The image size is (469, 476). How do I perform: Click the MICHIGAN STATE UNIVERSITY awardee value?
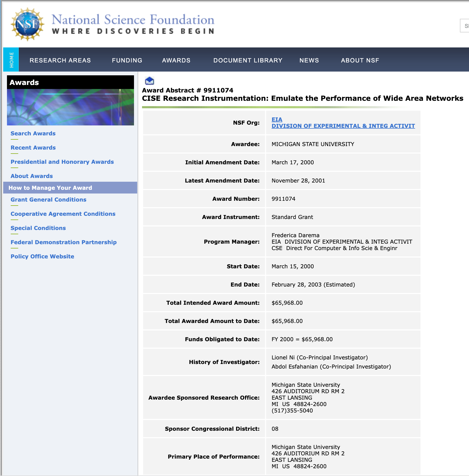pos(313,144)
